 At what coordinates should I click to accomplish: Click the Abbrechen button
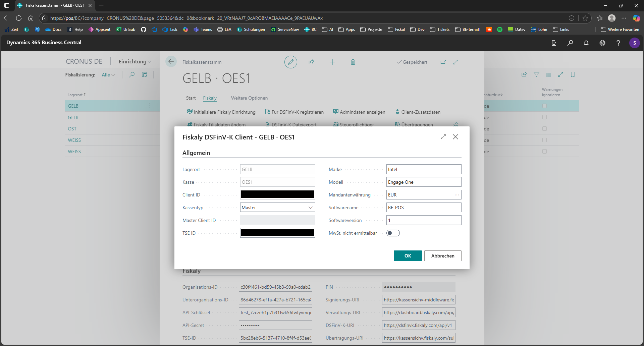coord(442,256)
